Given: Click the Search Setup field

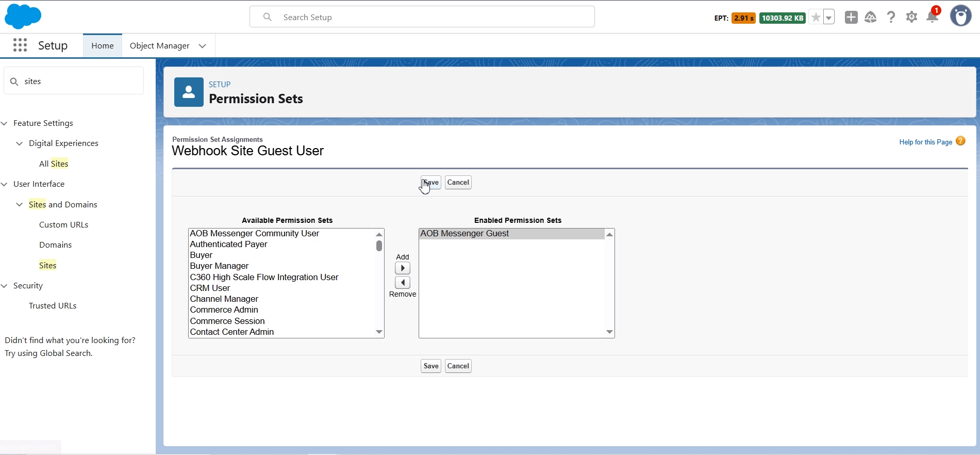Looking at the screenshot, I should [422, 17].
